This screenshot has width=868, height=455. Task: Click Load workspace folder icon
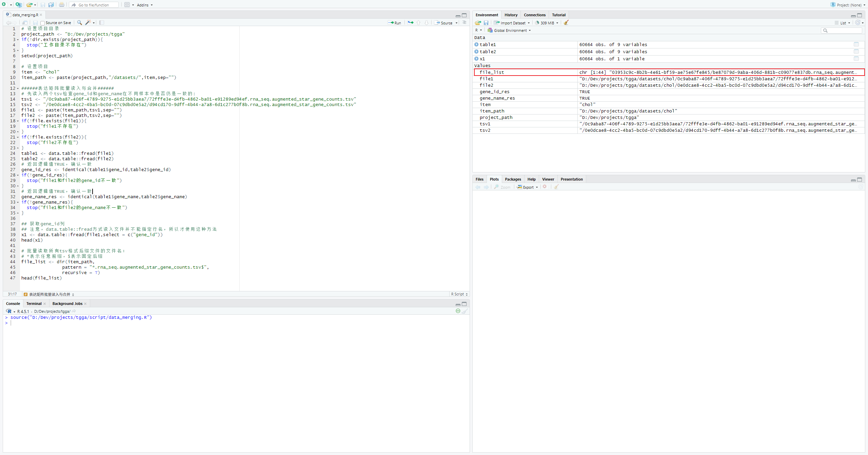pyautogui.click(x=478, y=23)
